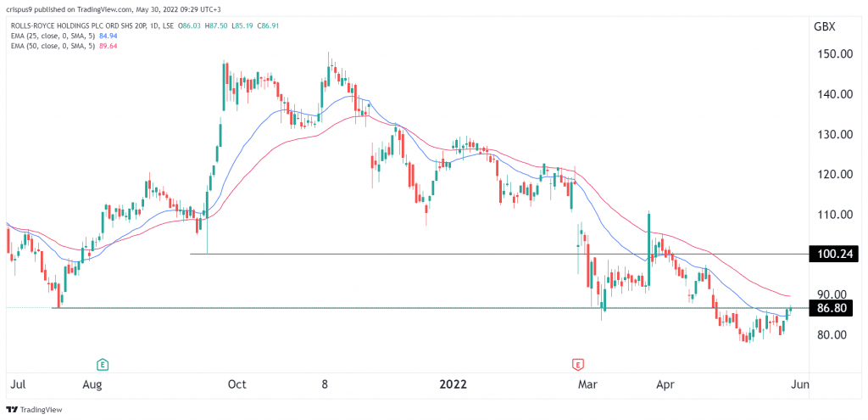868x420 pixels.
Task: Click the Oct label on time axis
Action: point(238,384)
